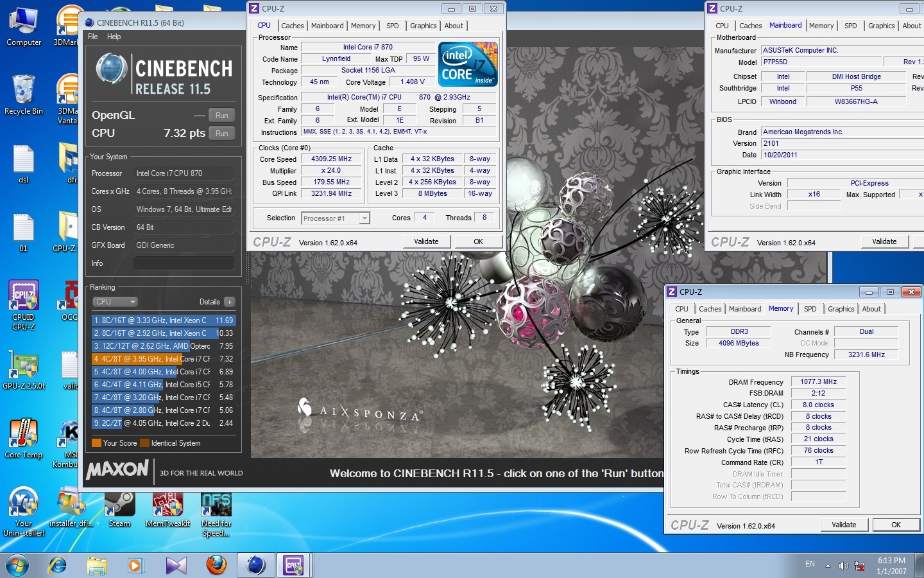
Task: Open the Help menu in Cinebench
Action: pos(114,37)
